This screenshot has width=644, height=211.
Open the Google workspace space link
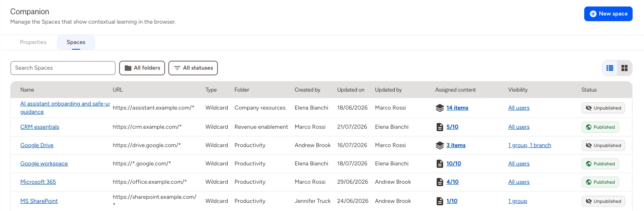(44, 164)
